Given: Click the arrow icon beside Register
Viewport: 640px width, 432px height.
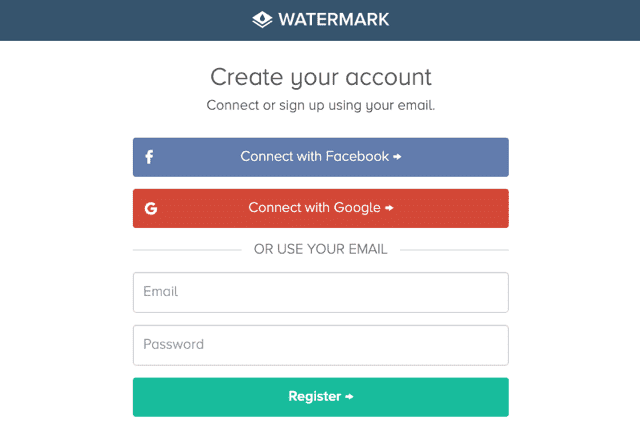Looking at the screenshot, I should point(349,397).
